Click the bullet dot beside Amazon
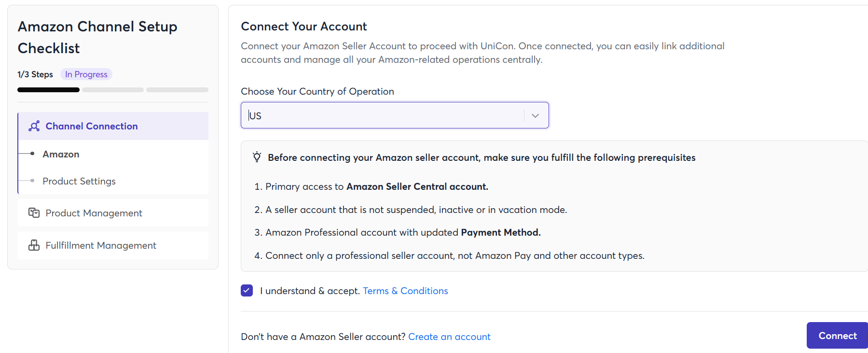This screenshot has width=868, height=353. point(32,154)
